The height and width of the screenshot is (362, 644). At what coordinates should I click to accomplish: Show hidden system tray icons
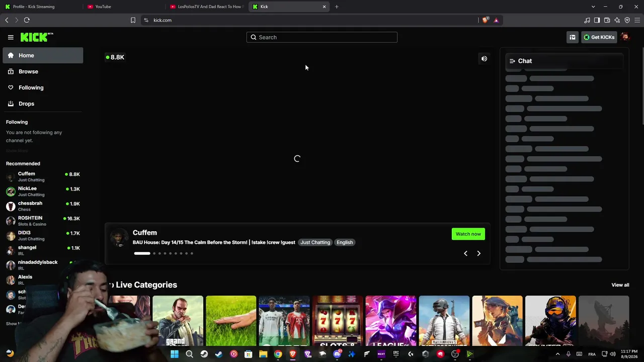point(557,354)
